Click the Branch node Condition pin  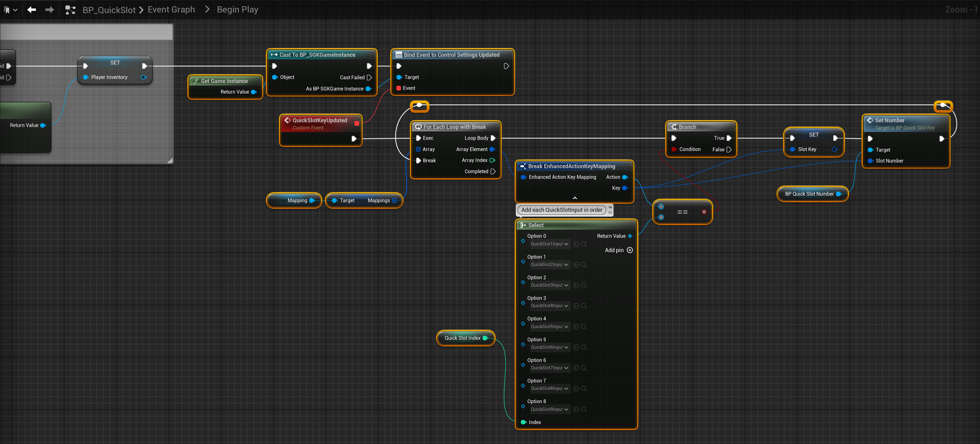click(674, 149)
